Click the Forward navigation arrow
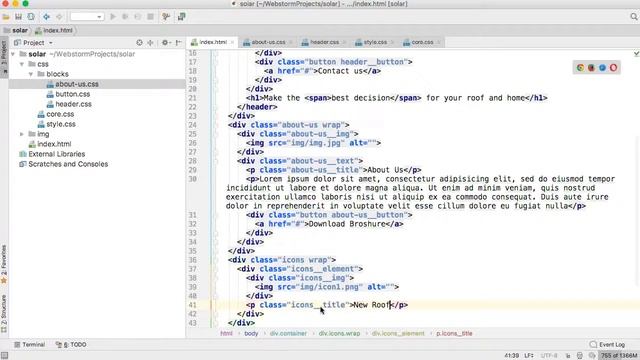The image size is (640, 360). [x=59, y=17]
